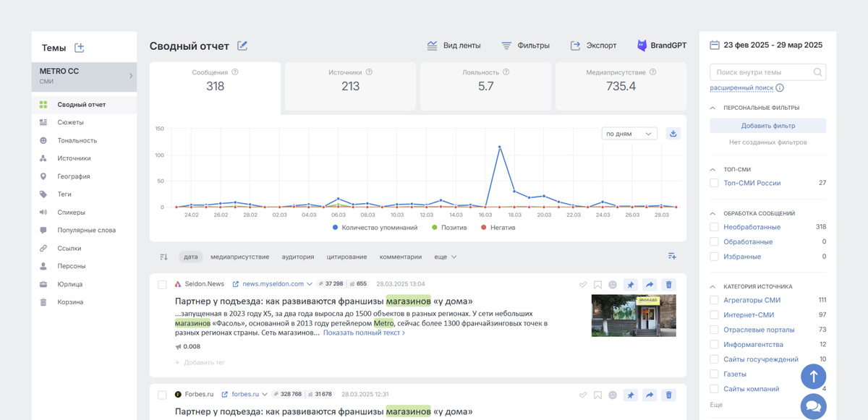Pin the Seldon.News article
Image resolution: width=868 pixels, height=420 pixels.
pos(631,284)
